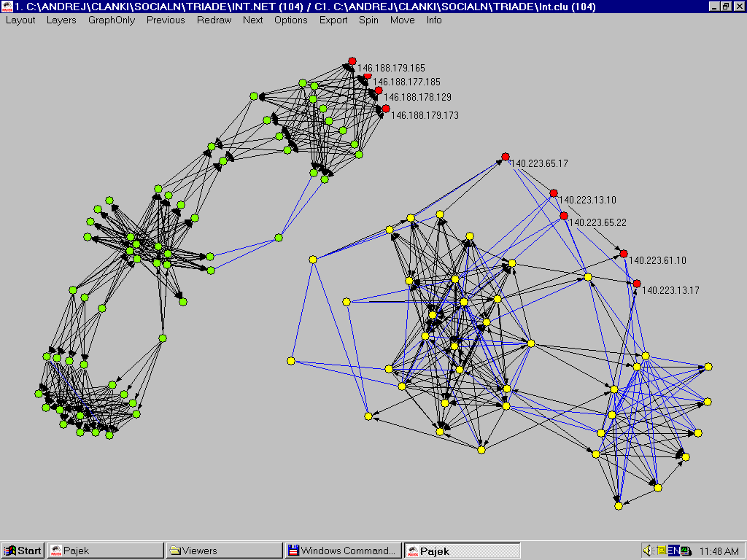Click the 11:48 AM taskbar clock
This screenshot has width=747, height=560.
(719, 551)
